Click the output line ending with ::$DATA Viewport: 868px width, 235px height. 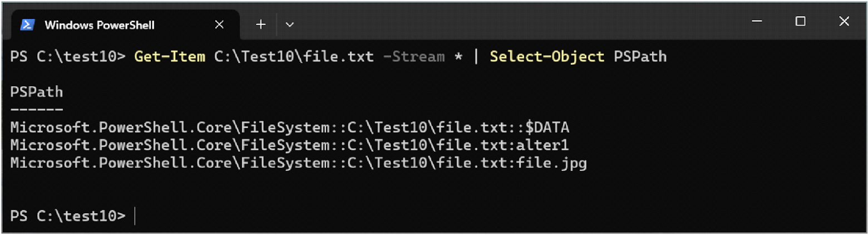[289, 128]
